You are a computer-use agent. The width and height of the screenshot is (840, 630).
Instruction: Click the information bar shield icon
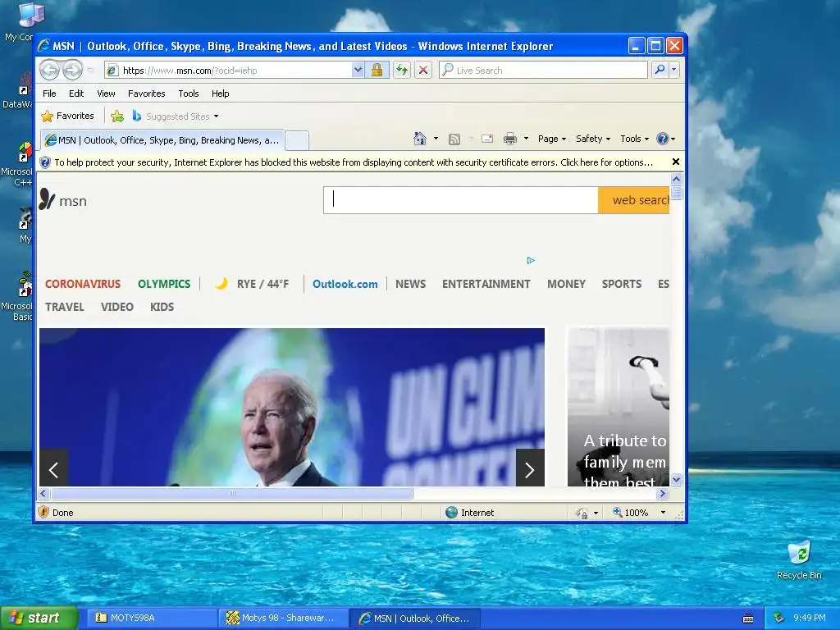click(45, 162)
